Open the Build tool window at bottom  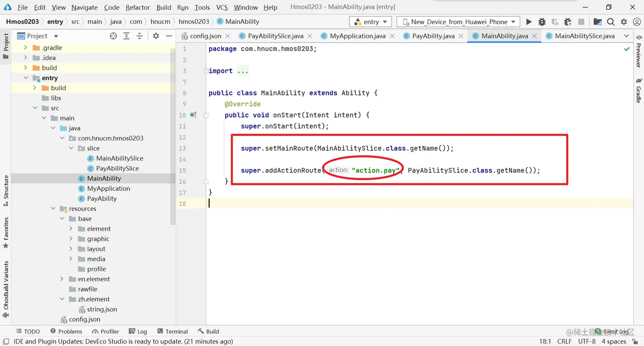208,332
